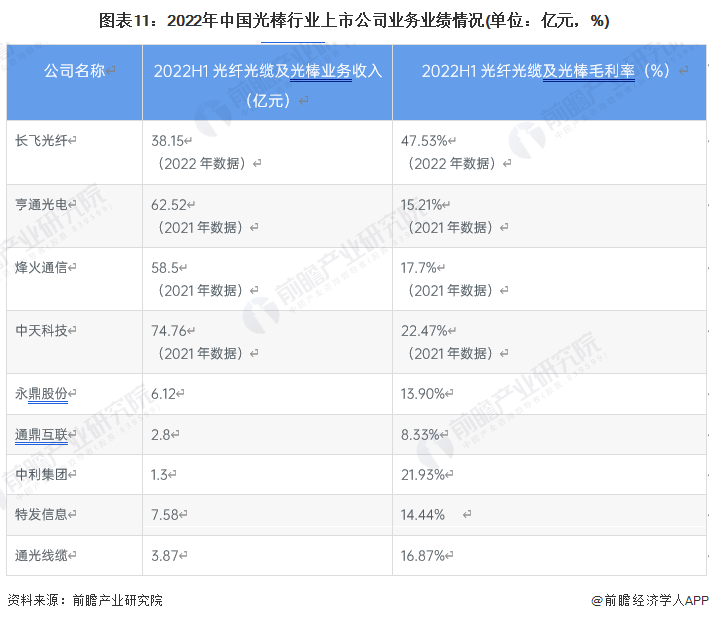Screen dimensions: 709x621
Task: Select the 中天科技 row label
Action: click(41, 331)
